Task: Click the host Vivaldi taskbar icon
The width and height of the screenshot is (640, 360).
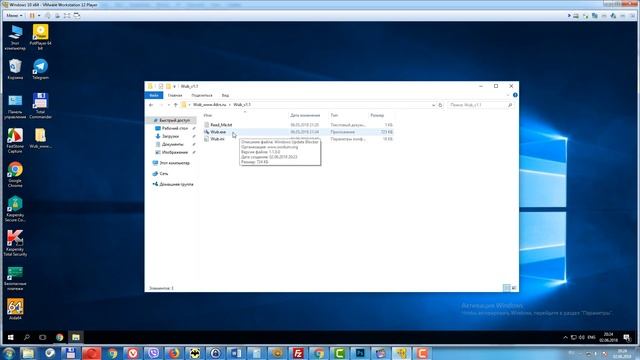Action: pyautogui.click(x=133, y=353)
